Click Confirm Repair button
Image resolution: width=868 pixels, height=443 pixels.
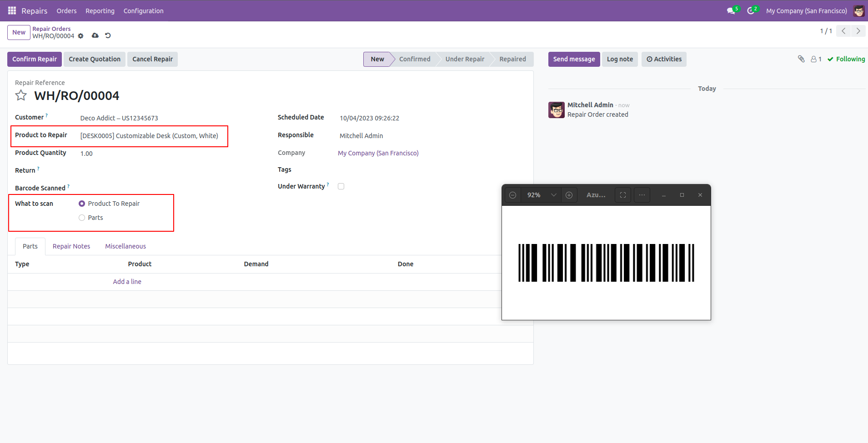point(35,59)
